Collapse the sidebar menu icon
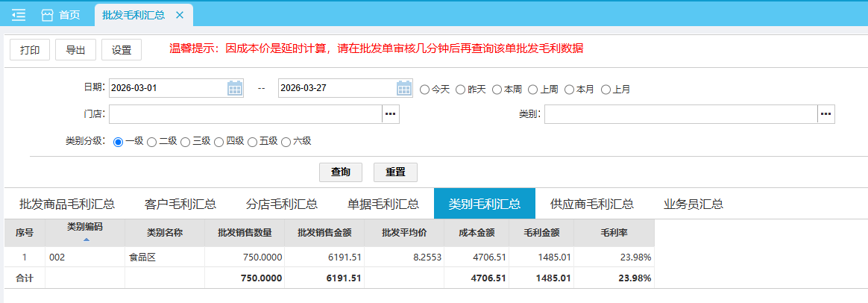The height and width of the screenshot is (303, 868). pos(19,15)
